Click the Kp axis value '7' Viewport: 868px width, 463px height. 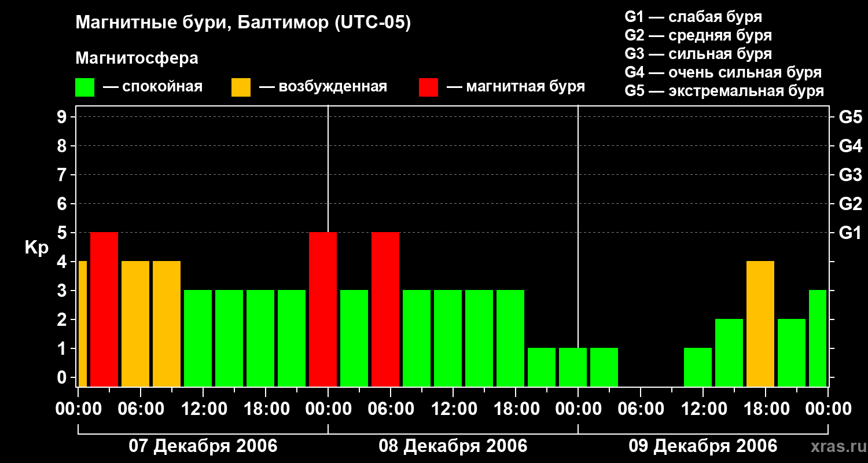tap(63, 175)
